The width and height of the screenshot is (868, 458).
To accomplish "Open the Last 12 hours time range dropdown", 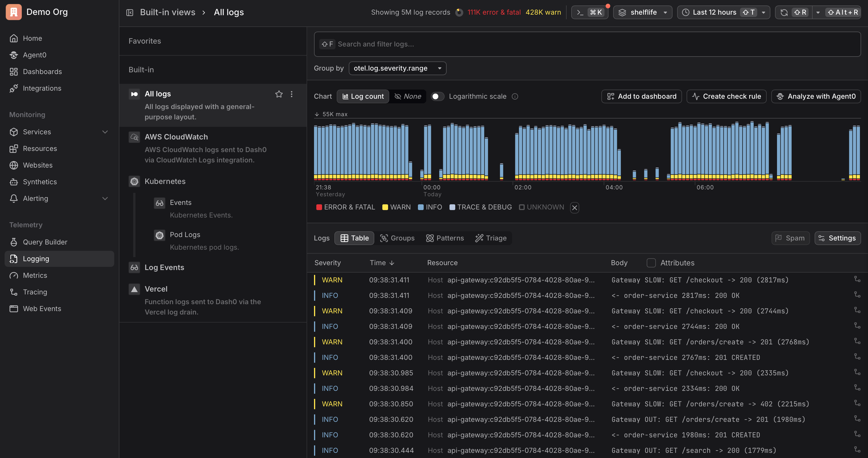I will 723,12.
